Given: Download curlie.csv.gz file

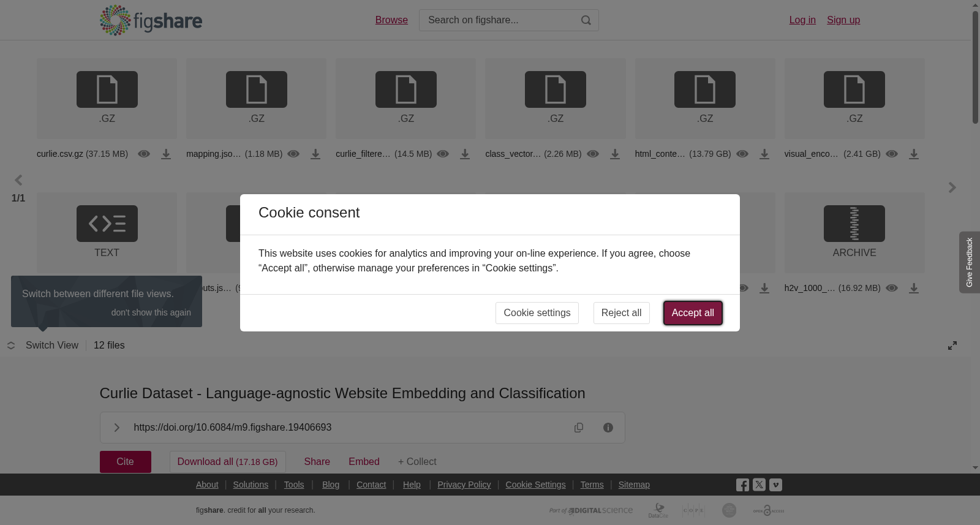Looking at the screenshot, I should pos(166,154).
